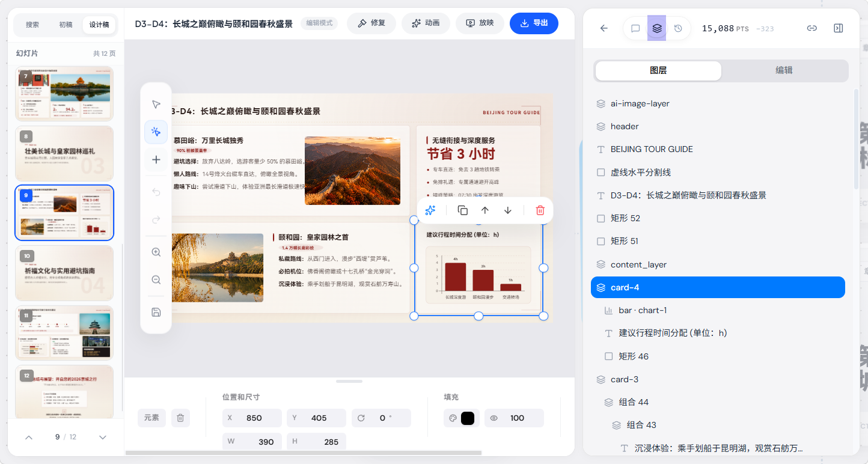Copy share link with chain icon
Screen dimensions: 868x464
[x=811, y=28]
